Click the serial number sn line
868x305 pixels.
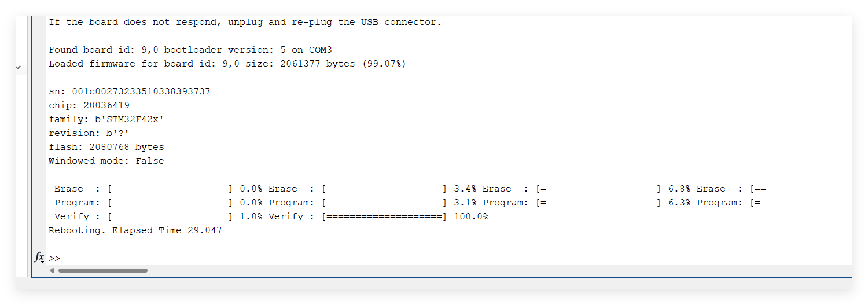129,91
